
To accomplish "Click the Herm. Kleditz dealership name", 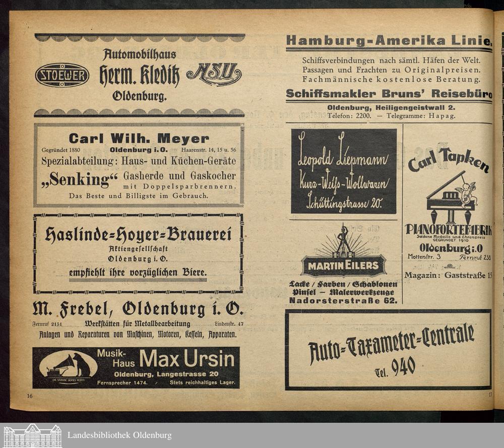I will coord(139,75).
